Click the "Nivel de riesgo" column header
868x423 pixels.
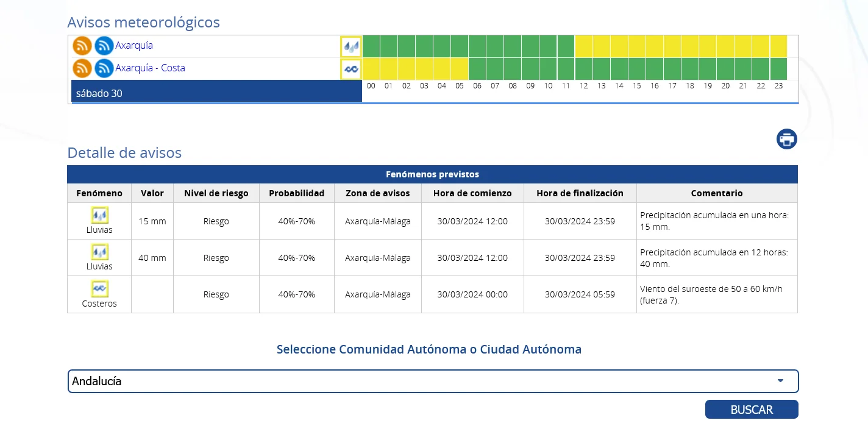point(216,193)
